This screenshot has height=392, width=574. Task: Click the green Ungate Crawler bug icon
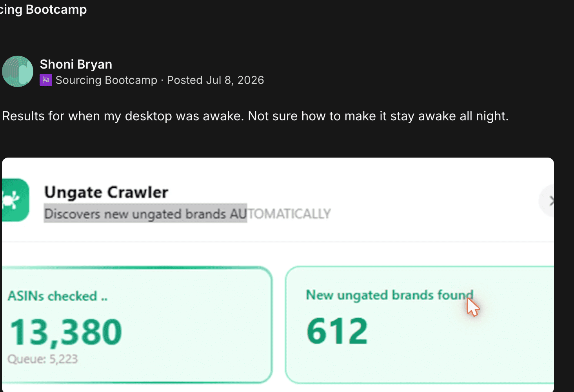(x=15, y=200)
